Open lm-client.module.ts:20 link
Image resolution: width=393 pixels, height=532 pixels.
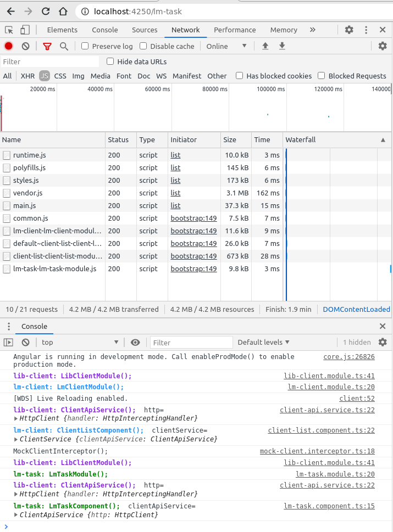tap(331, 387)
